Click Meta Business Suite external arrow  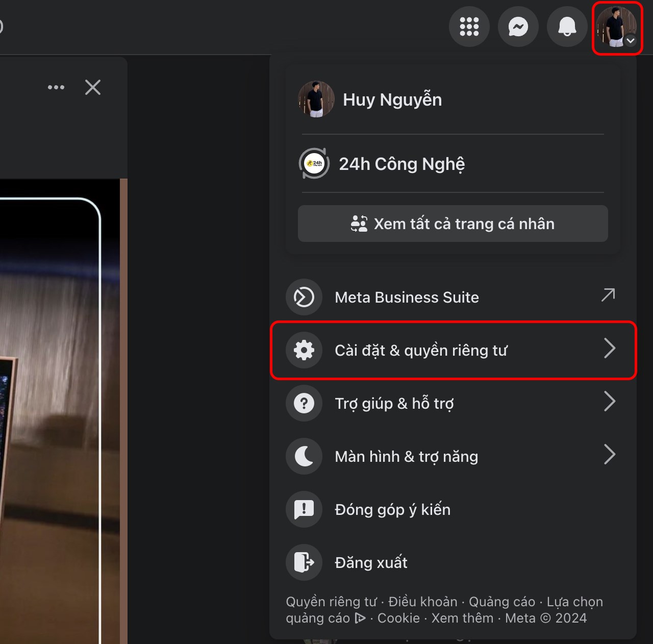[608, 295]
